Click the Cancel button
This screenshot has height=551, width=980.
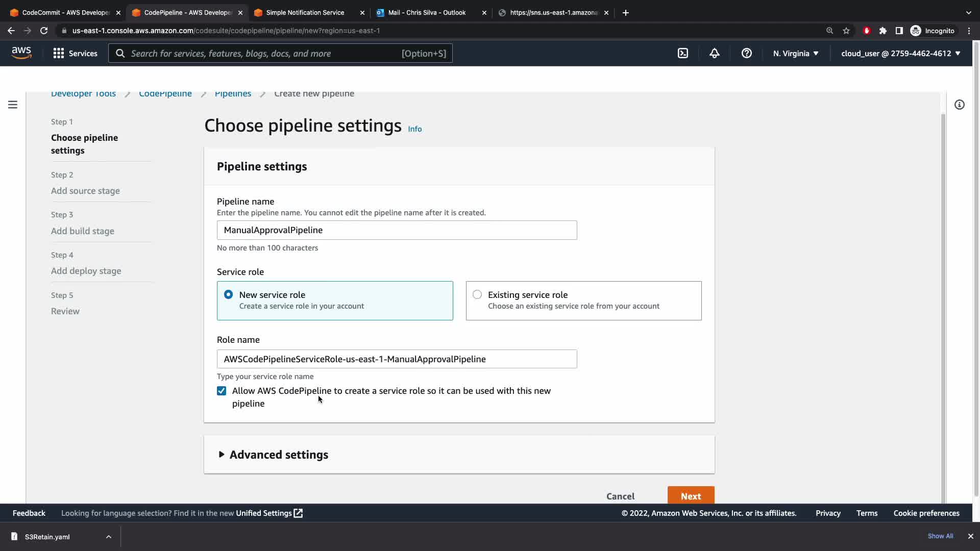click(x=620, y=496)
